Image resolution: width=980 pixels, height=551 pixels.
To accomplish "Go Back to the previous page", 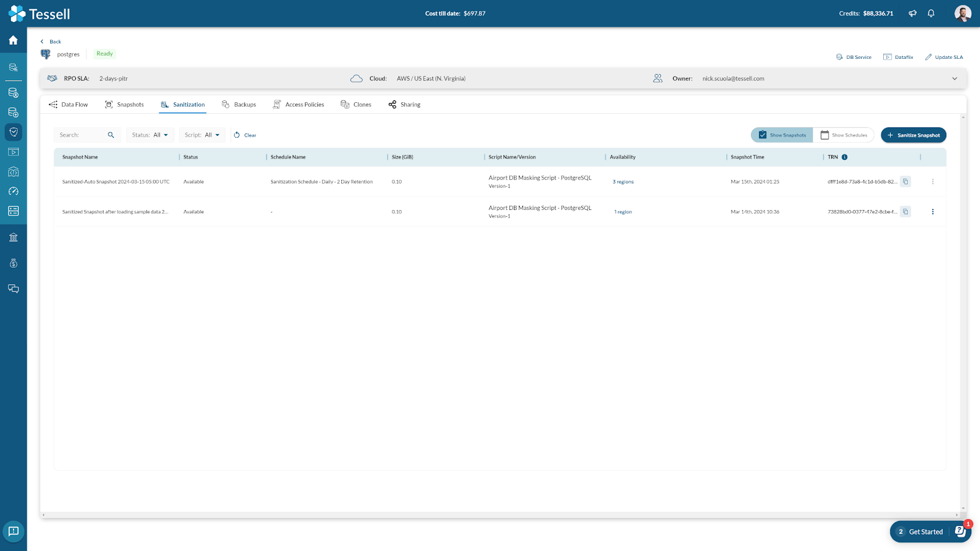I will click(x=51, y=42).
